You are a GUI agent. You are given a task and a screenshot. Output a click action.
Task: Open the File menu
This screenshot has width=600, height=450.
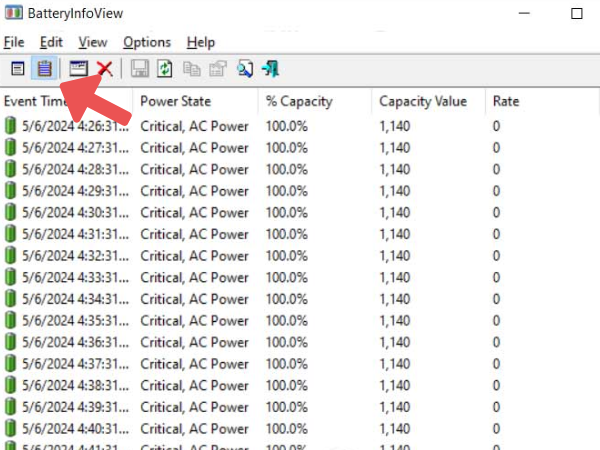coord(14,42)
